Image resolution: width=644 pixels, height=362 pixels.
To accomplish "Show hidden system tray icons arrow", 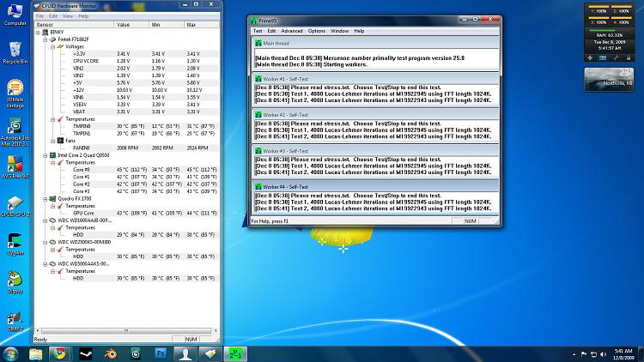I will 574,354.
